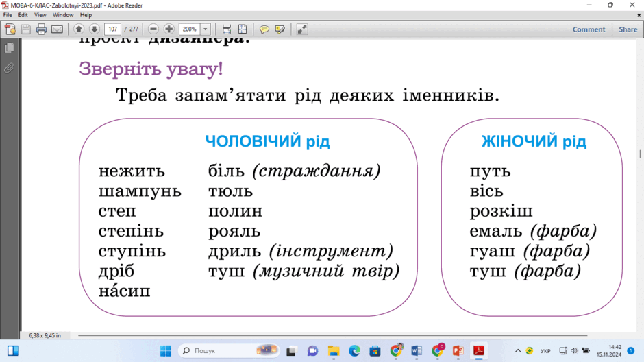Open Task View on taskbar
Viewport: 644px width, 362px height.
(x=292, y=351)
